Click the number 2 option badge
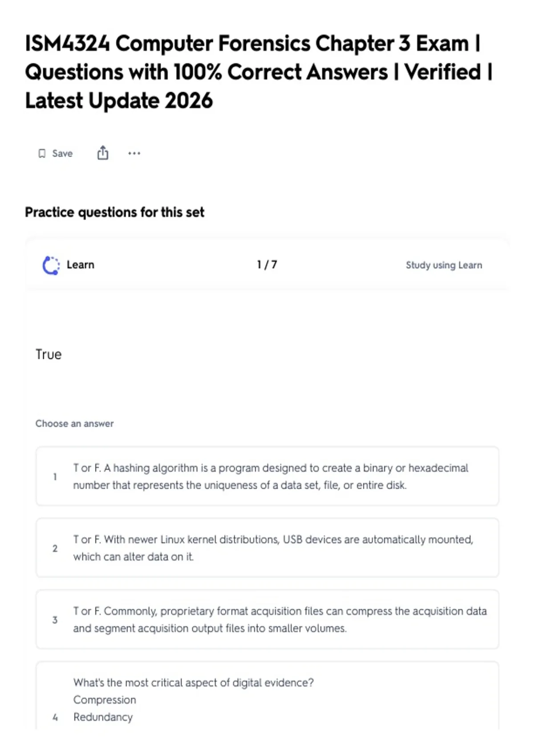 coord(55,548)
